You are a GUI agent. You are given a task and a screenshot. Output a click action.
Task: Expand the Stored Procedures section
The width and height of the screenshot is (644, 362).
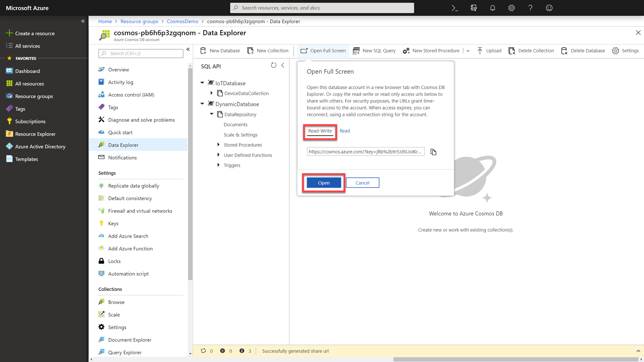point(218,144)
